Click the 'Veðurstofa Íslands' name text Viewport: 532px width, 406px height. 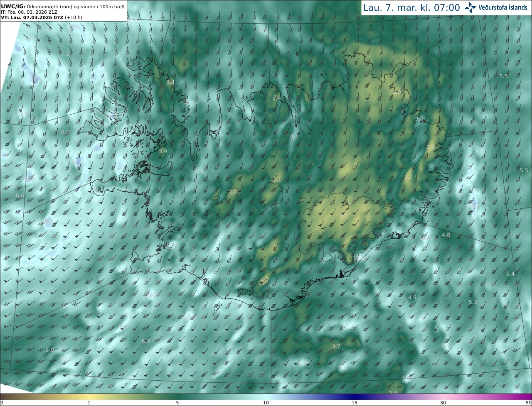(x=503, y=7)
